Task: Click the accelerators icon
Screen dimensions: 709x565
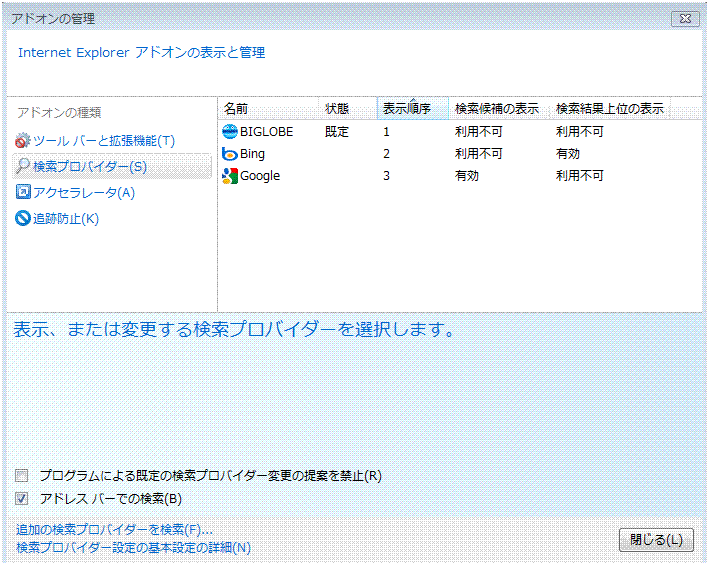Action: tap(23, 192)
